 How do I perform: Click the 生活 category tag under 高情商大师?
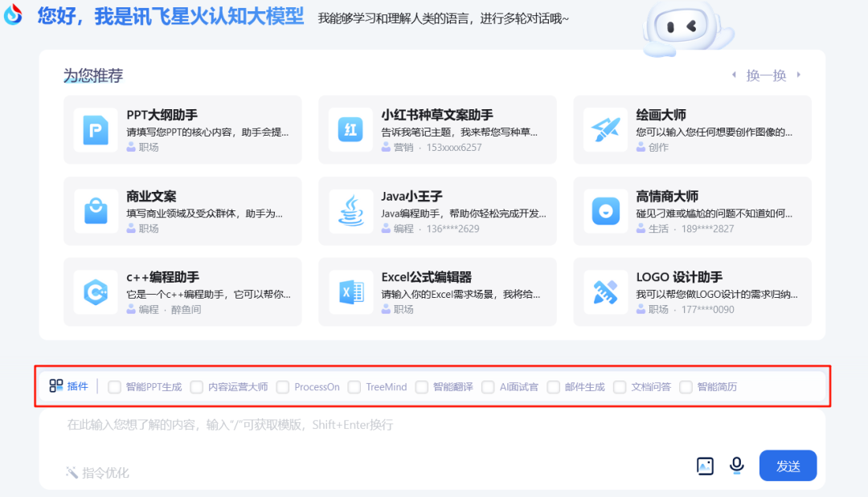coord(658,229)
